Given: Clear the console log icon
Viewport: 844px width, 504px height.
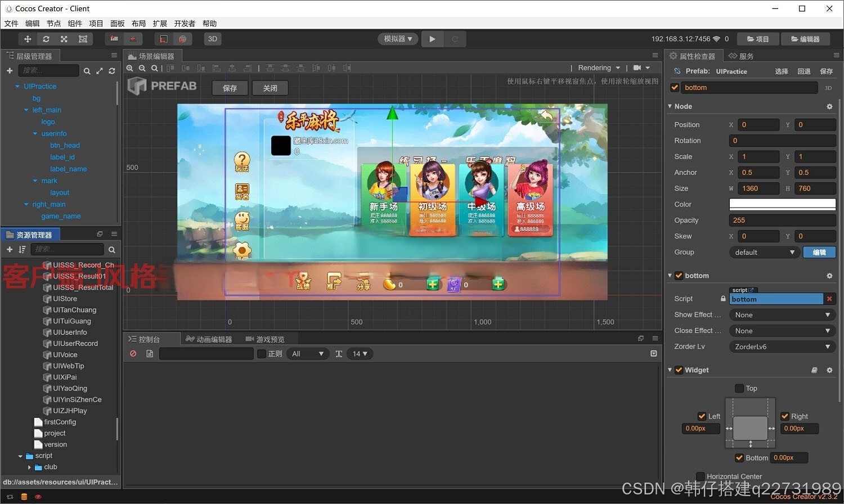Looking at the screenshot, I should click(133, 354).
